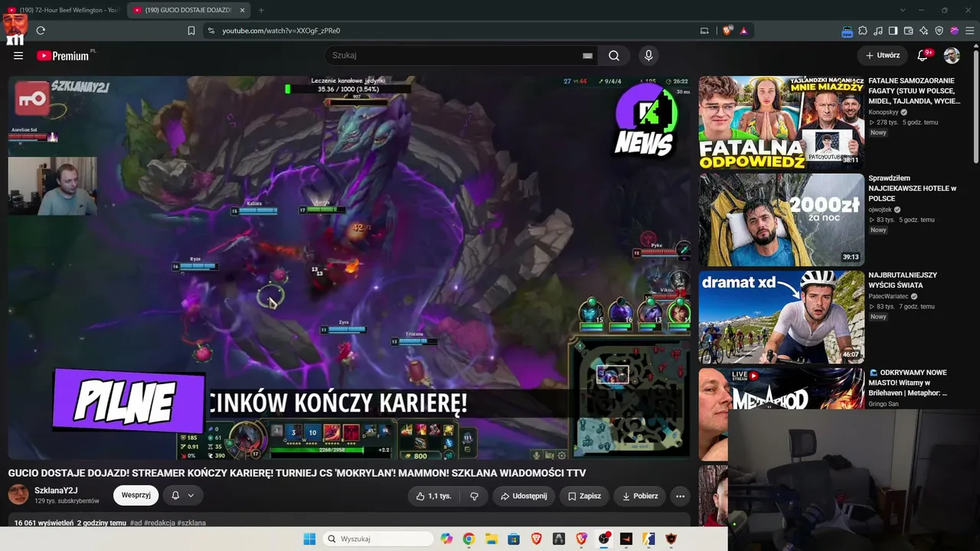
Task: Open SPRAWDZIŁEM NAJCIEKAWSZE HOTELE W POLSCE title
Action: point(913,188)
